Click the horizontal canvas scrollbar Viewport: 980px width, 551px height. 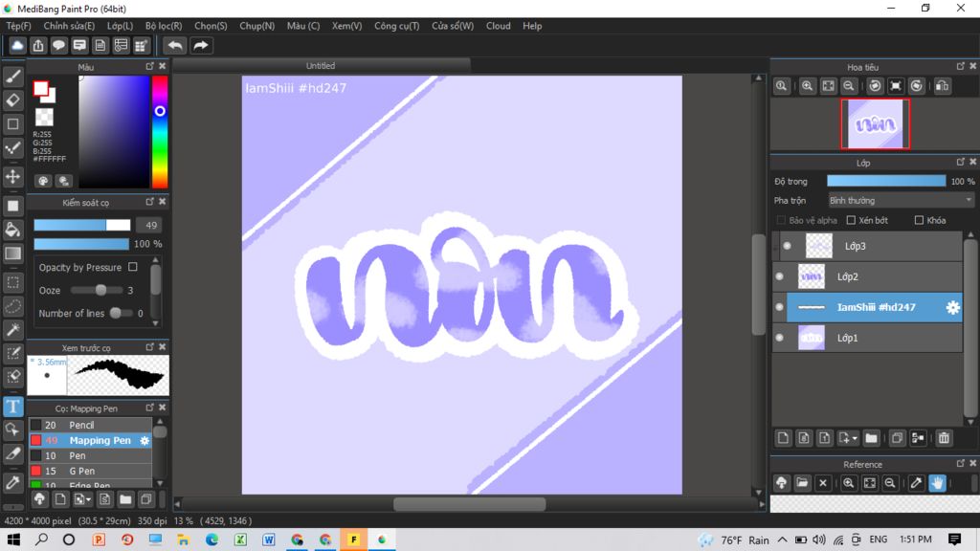pos(469,504)
